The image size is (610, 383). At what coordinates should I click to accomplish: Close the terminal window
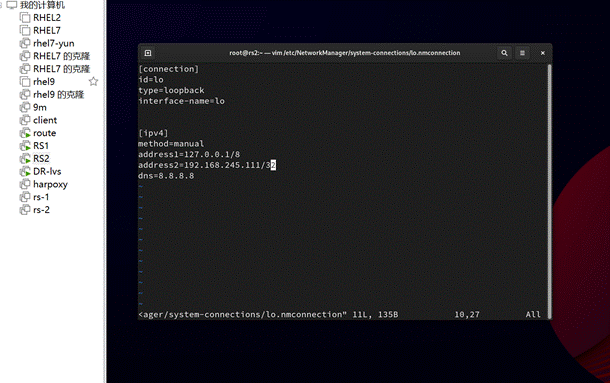coord(543,53)
